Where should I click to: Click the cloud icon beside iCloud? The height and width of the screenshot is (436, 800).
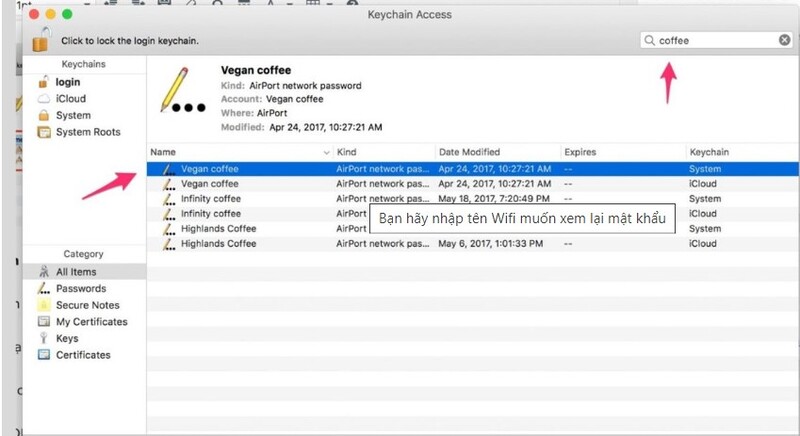coord(44,98)
